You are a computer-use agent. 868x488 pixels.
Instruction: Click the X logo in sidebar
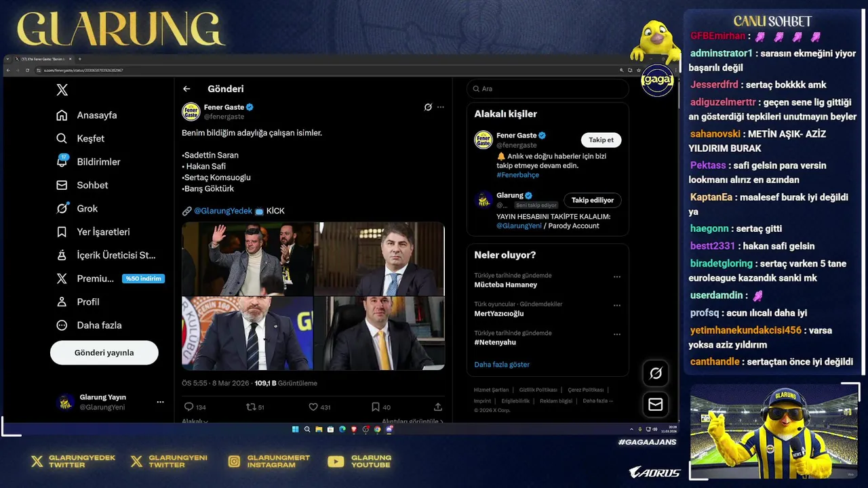point(62,89)
